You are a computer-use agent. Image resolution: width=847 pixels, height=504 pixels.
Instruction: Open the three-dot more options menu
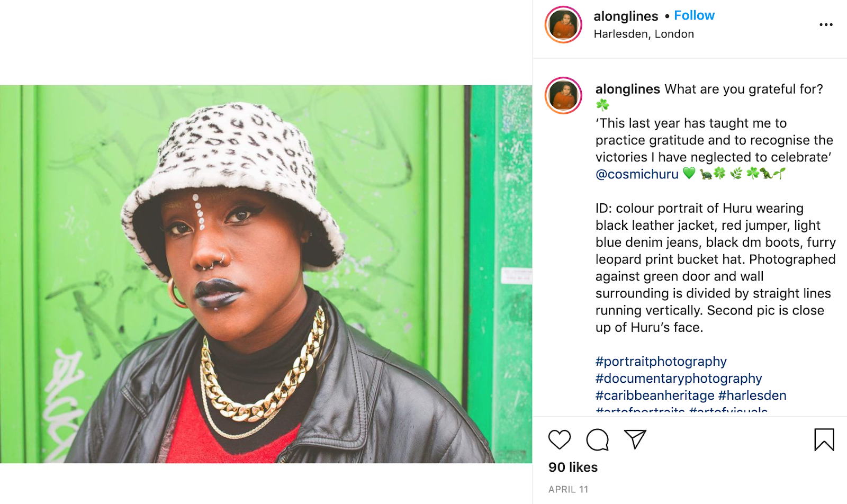click(826, 25)
